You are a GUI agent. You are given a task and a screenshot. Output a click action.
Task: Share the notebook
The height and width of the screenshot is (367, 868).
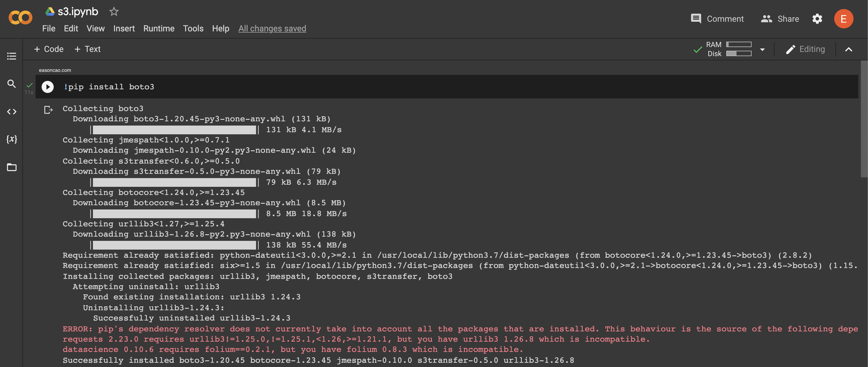tap(780, 19)
